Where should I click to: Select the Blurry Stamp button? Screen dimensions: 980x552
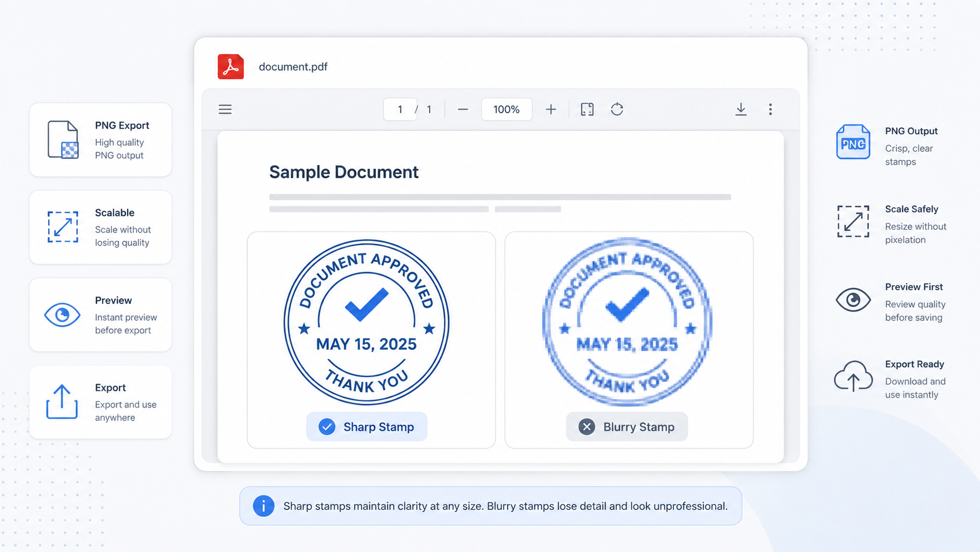point(627,427)
